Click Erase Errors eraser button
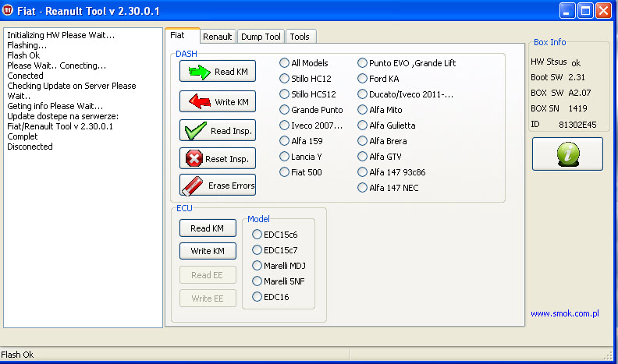This screenshot has height=364, width=618. click(x=218, y=185)
